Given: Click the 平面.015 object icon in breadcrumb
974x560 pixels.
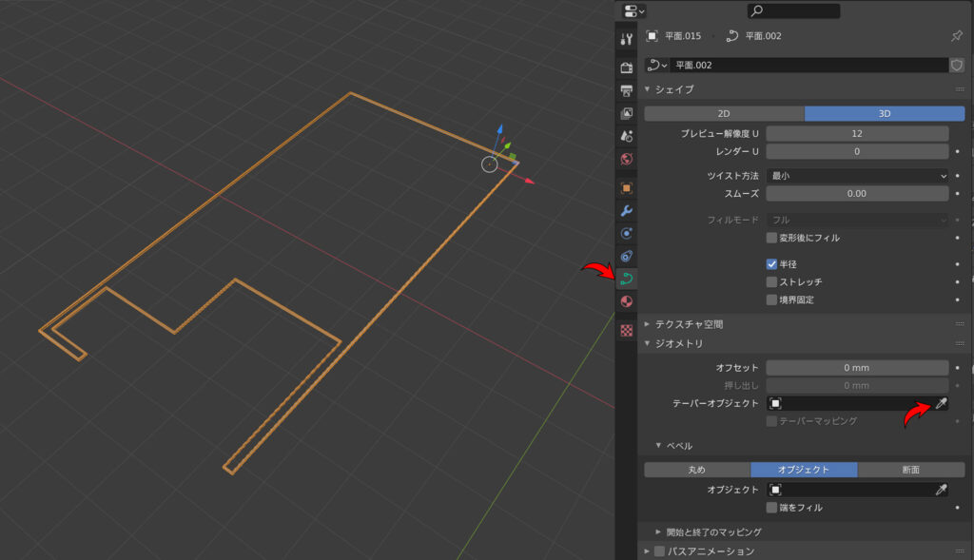Looking at the screenshot, I should point(652,36).
